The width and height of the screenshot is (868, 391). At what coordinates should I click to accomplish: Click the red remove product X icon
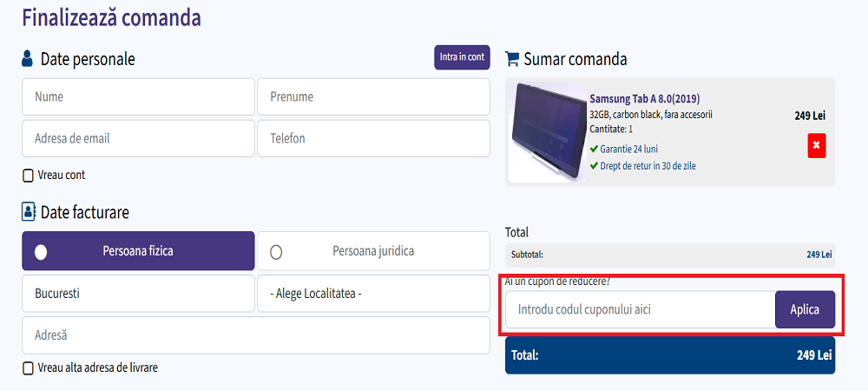tap(816, 146)
